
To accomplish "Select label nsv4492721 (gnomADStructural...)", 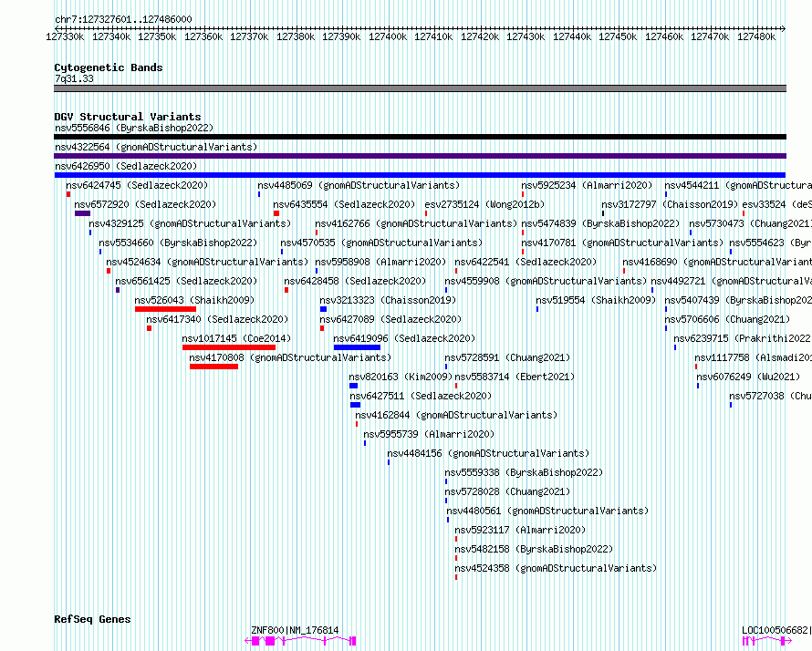I will pyautogui.click(x=731, y=281).
